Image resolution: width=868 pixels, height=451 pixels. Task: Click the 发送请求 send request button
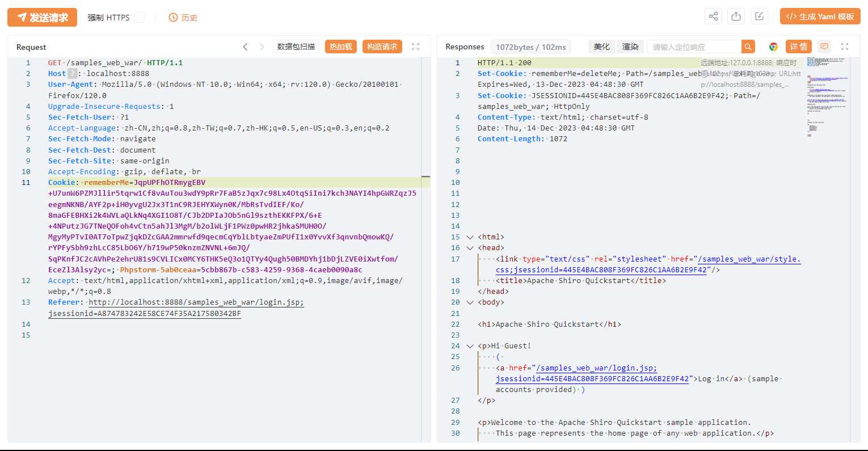pos(42,17)
